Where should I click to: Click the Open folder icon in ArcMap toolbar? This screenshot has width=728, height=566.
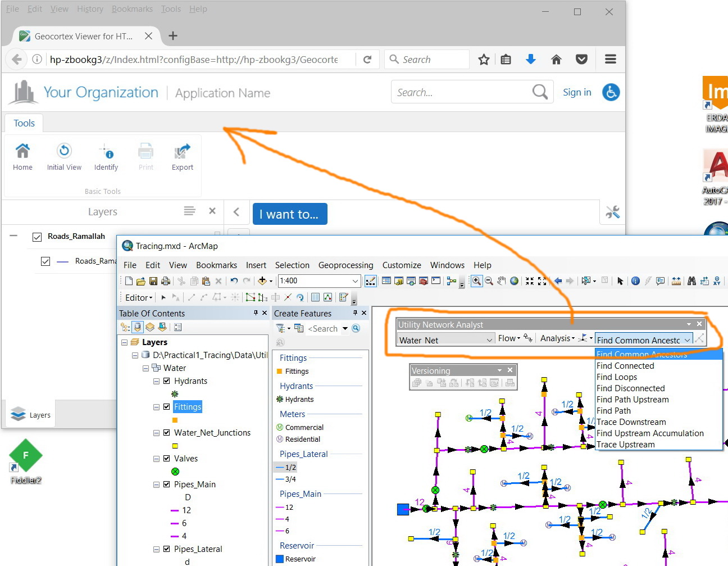coord(141,281)
